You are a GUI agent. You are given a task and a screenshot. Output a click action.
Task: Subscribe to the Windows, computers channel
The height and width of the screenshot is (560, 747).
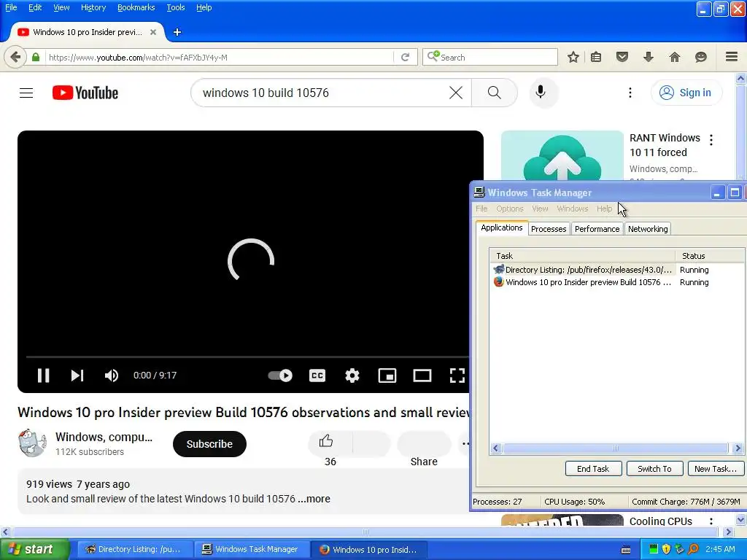pos(209,444)
